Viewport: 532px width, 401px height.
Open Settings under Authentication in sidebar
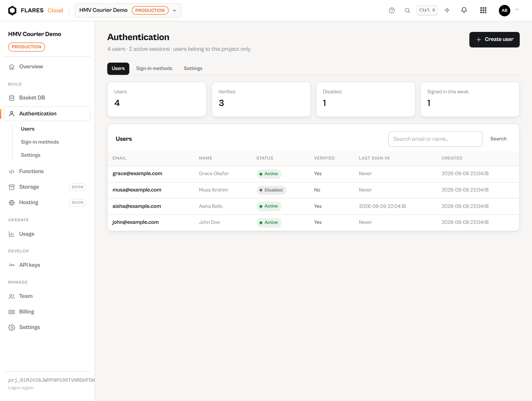click(x=30, y=155)
